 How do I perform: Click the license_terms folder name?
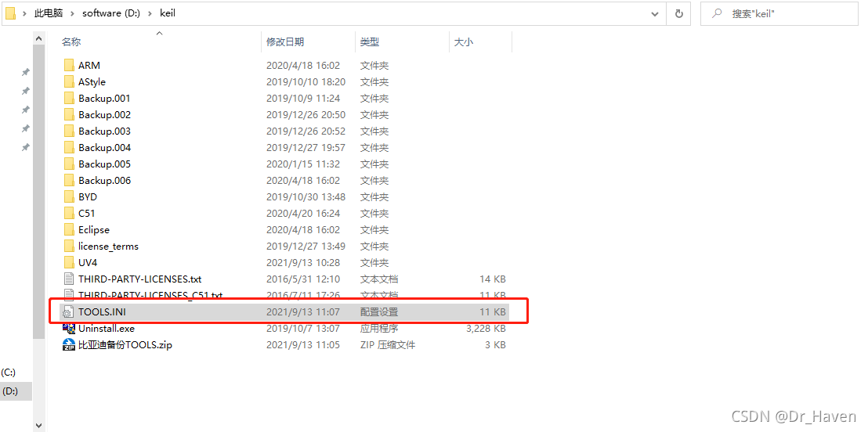coord(108,247)
